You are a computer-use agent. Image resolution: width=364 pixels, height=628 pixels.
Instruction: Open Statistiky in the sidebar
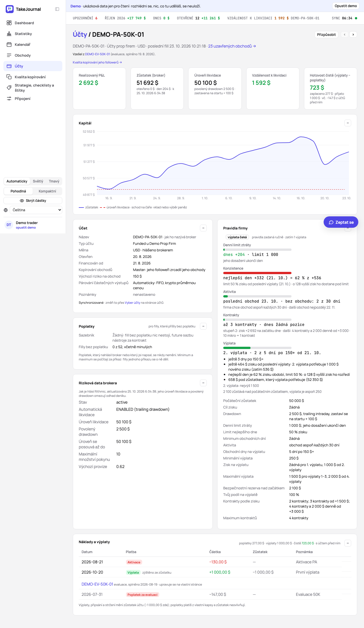(x=33, y=34)
